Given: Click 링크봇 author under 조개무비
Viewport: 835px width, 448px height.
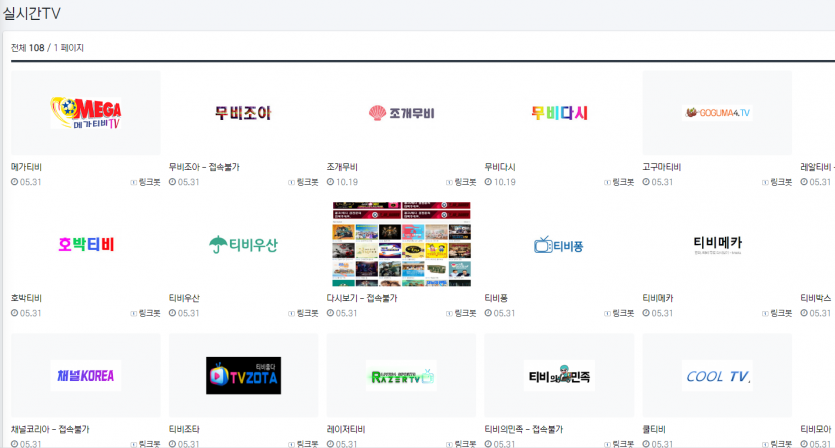Looking at the screenshot, I should click(465, 182).
